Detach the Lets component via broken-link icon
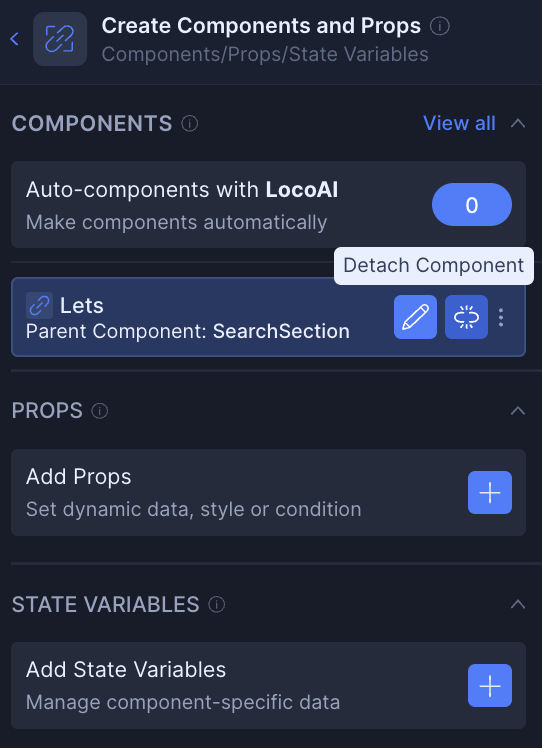 pos(466,317)
